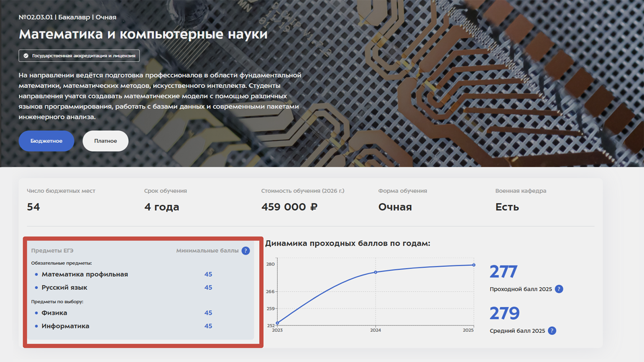Open question mark next to Проходной балл 2025
The height and width of the screenshot is (362, 644).
coord(559,289)
